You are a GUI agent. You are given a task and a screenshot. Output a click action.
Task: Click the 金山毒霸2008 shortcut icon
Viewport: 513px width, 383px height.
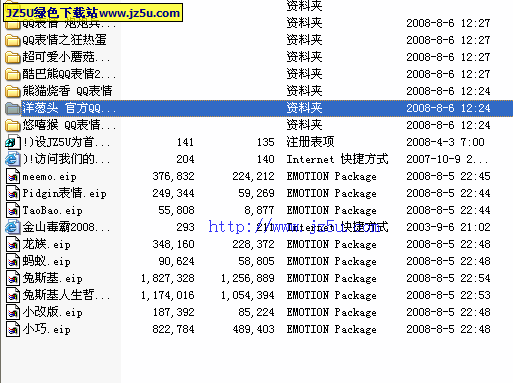pyautogui.click(x=13, y=227)
